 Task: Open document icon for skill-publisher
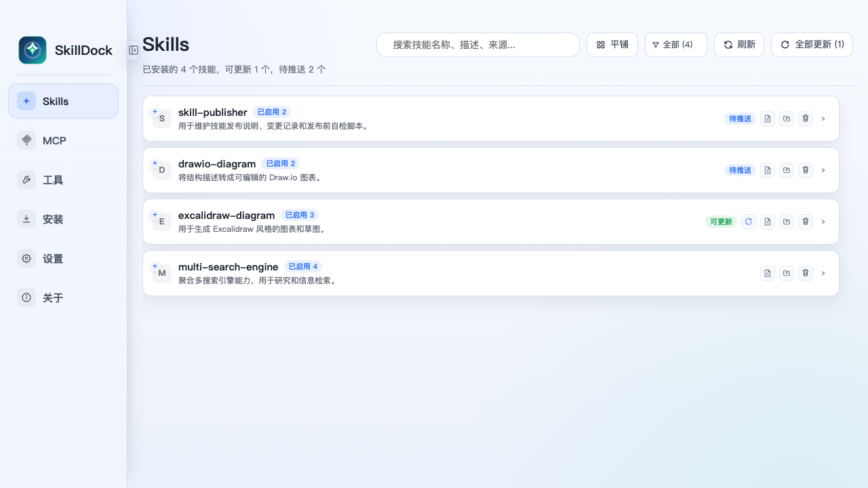tap(768, 119)
